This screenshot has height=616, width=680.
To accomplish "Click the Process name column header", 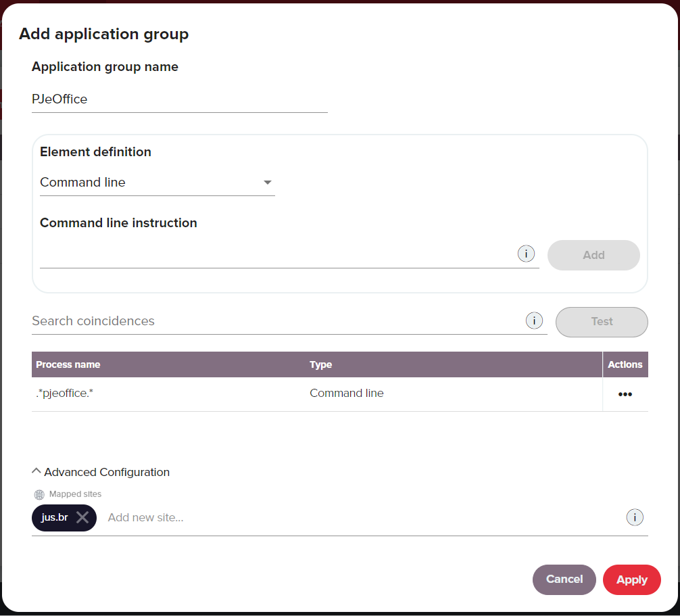I will point(68,364).
